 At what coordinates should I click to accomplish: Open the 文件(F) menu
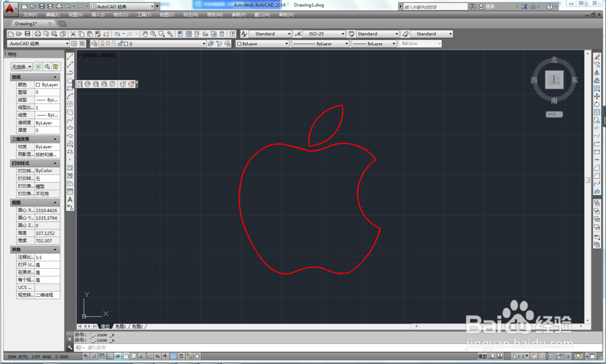pos(30,15)
